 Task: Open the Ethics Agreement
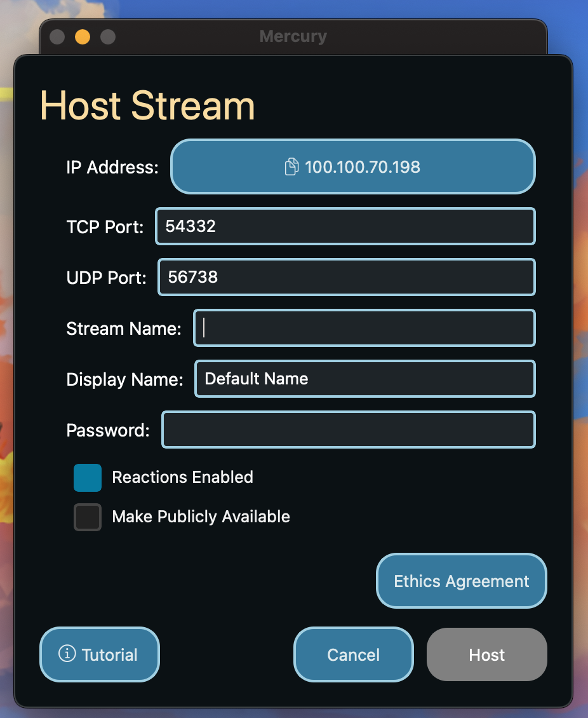461,581
